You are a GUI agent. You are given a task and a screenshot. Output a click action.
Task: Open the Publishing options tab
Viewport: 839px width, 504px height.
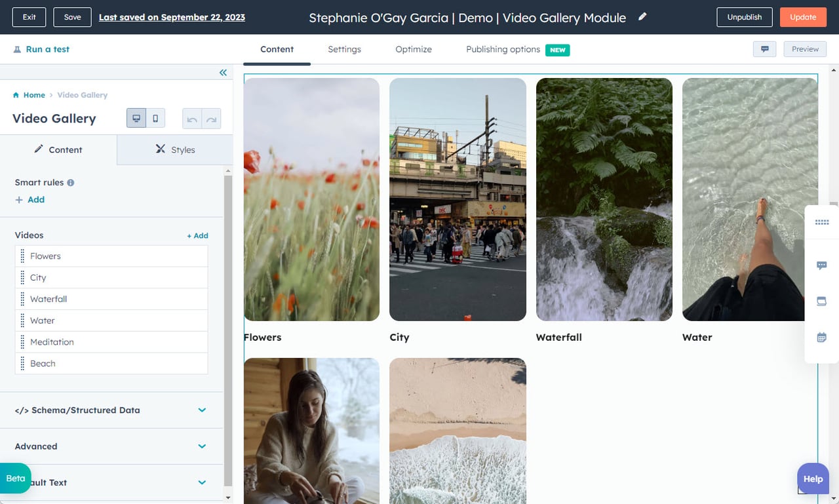[503, 49]
